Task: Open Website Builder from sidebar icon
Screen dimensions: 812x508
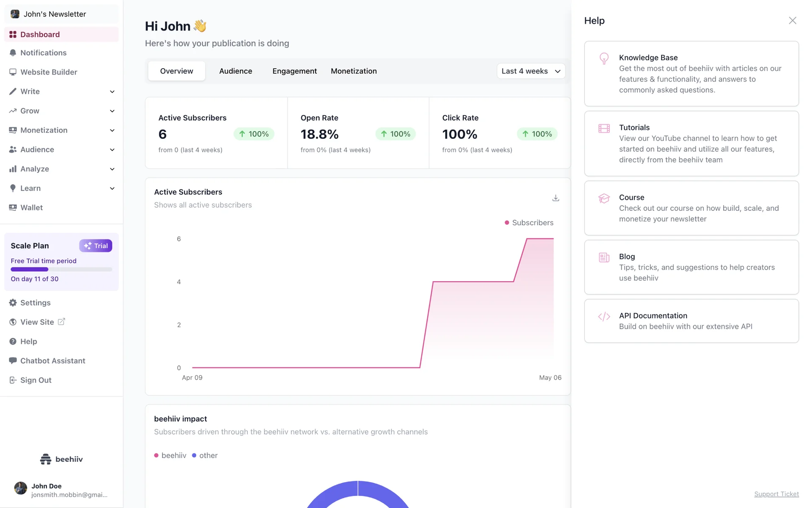Action: pyautogui.click(x=13, y=72)
